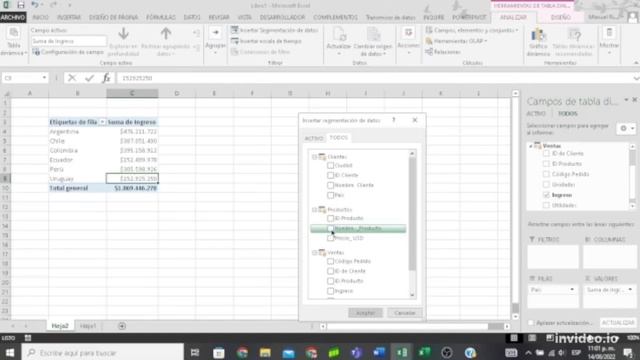The width and height of the screenshot is (640, 360).
Task: Check the Precio_USD checkbox
Action: pyautogui.click(x=331, y=238)
